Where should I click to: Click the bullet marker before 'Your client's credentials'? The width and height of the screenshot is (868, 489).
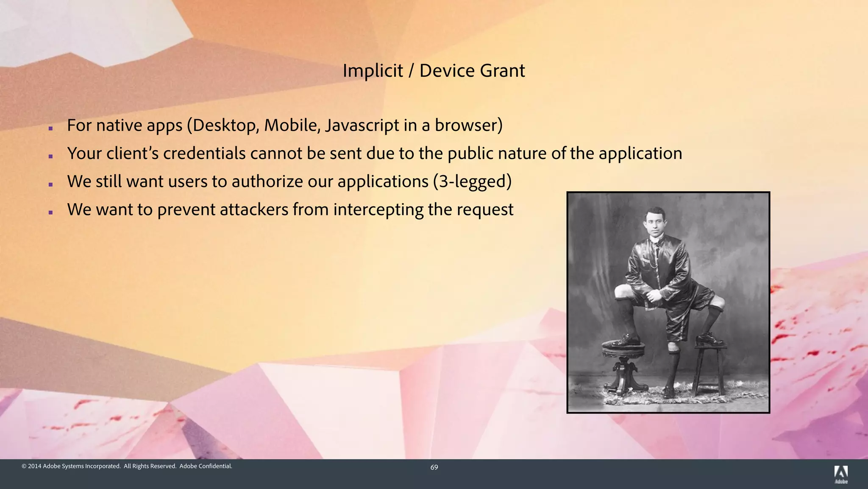[50, 156]
